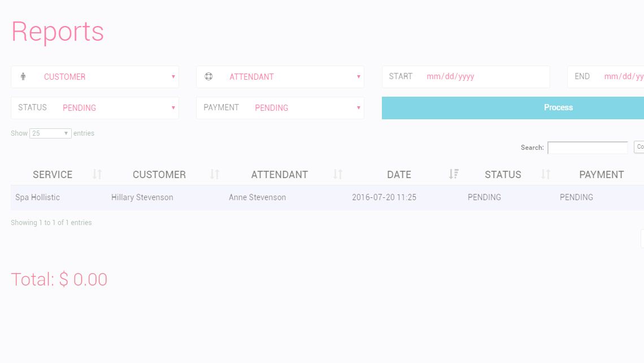Click the partially visible Copy button
The height and width of the screenshot is (363, 644).
tap(639, 147)
